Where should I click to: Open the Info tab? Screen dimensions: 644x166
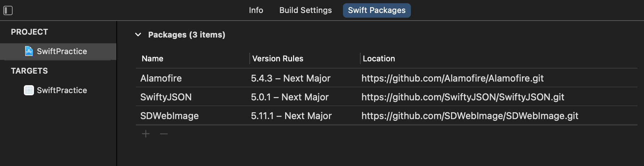tap(256, 10)
